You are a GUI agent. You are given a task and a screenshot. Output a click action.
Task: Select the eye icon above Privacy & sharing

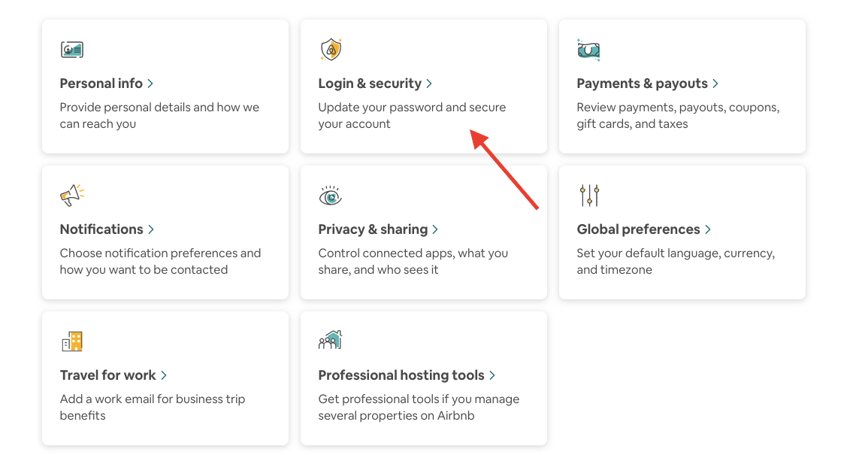tap(329, 195)
